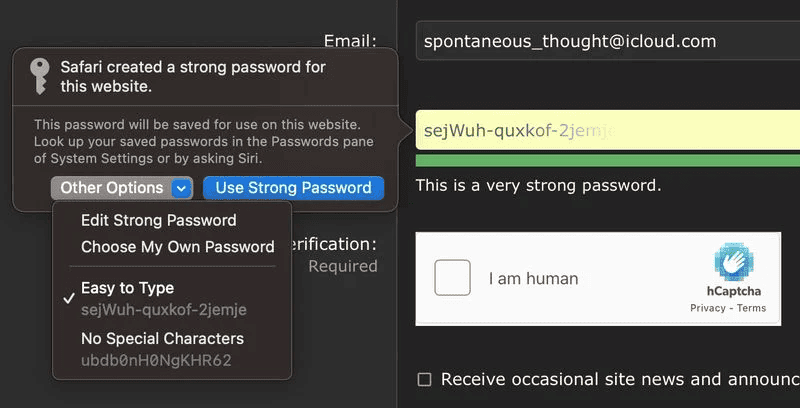800x408 pixels.
Task: Click the very strong password message
Action: (538, 186)
